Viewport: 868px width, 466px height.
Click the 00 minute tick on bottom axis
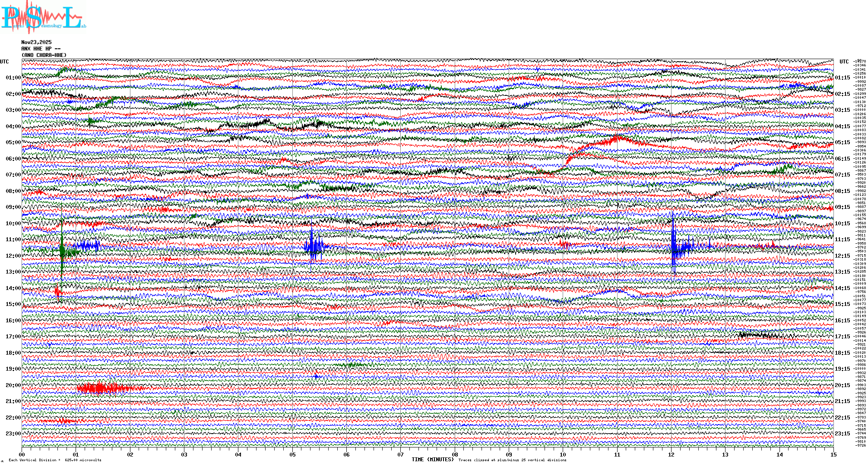pyautogui.click(x=22, y=454)
